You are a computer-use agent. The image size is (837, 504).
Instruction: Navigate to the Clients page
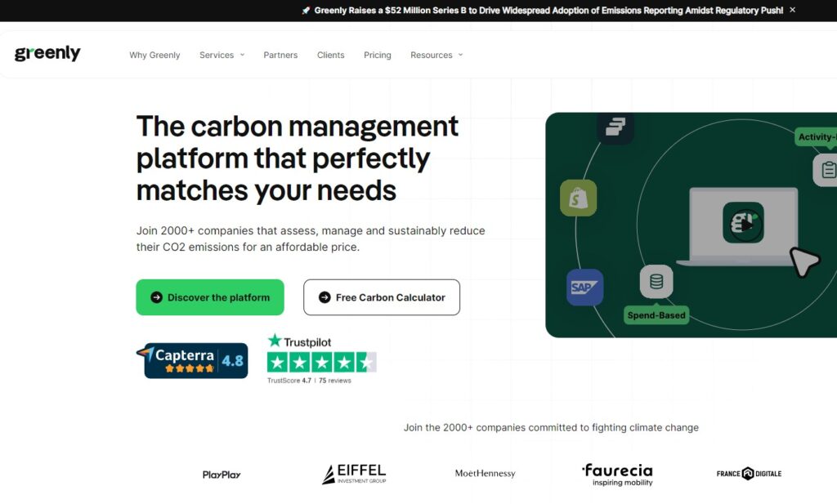click(331, 55)
